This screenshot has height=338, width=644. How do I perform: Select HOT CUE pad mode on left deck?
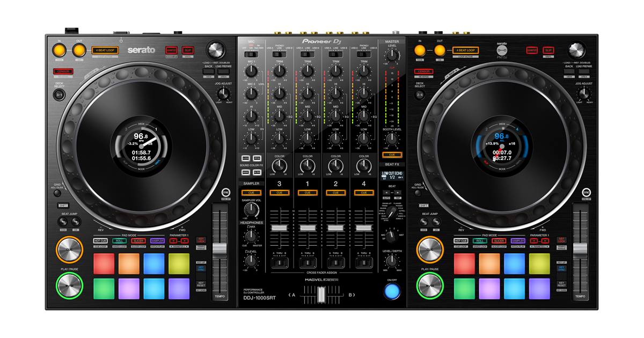coord(100,241)
